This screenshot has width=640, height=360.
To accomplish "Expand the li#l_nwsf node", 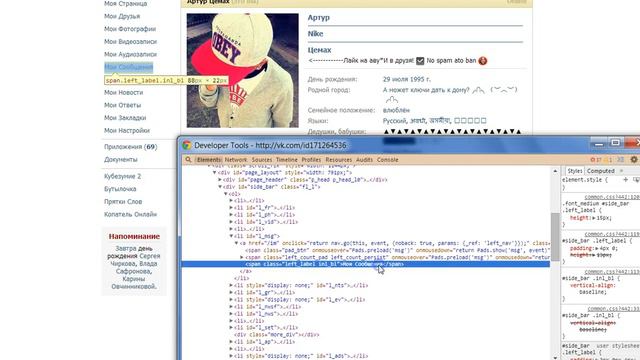I will (x=231, y=307).
